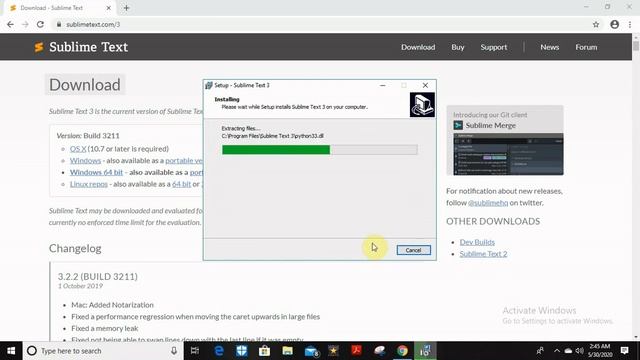
Task: Click the OS X download link
Action: (x=78, y=149)
